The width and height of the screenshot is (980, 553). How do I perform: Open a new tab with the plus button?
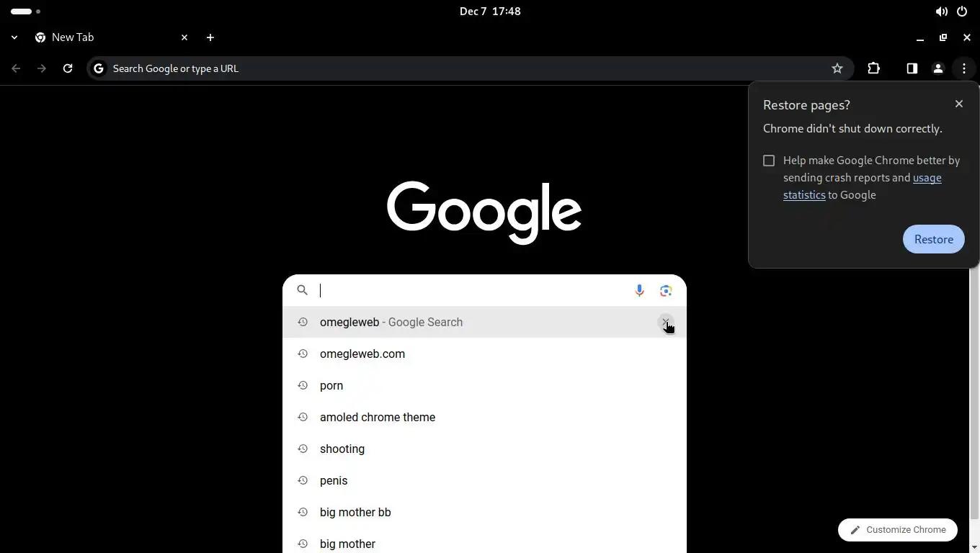(210, 37)
